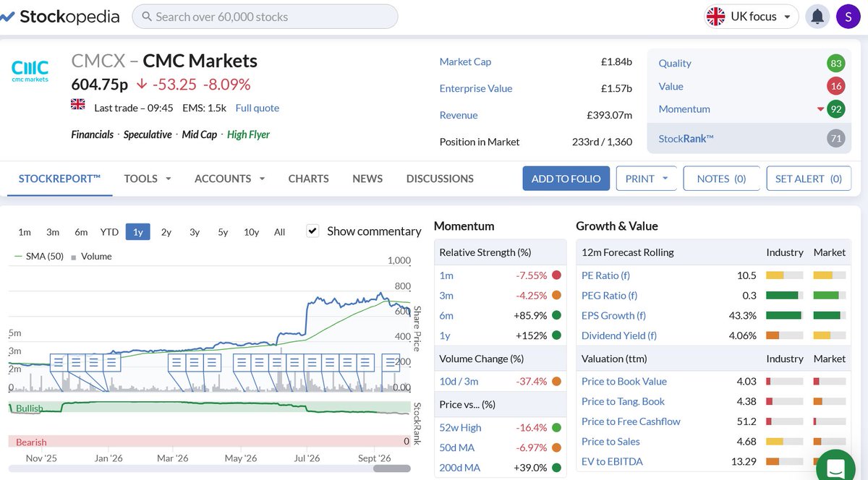The height and width of the screenshot is (480, 868).
Task: Click the UK flag next to Last trade
Action: click(x=78, y=106)
